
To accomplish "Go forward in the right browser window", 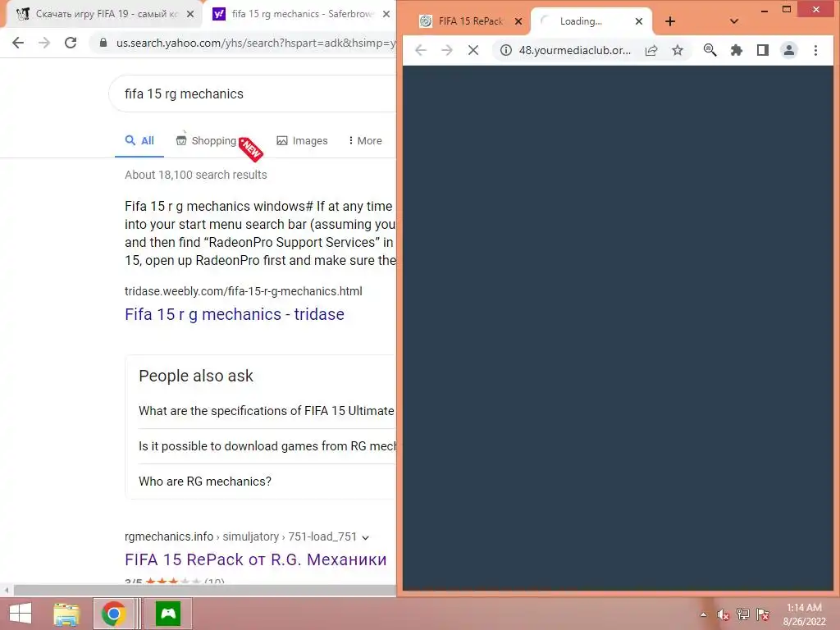I will click(x=447, y=50).
